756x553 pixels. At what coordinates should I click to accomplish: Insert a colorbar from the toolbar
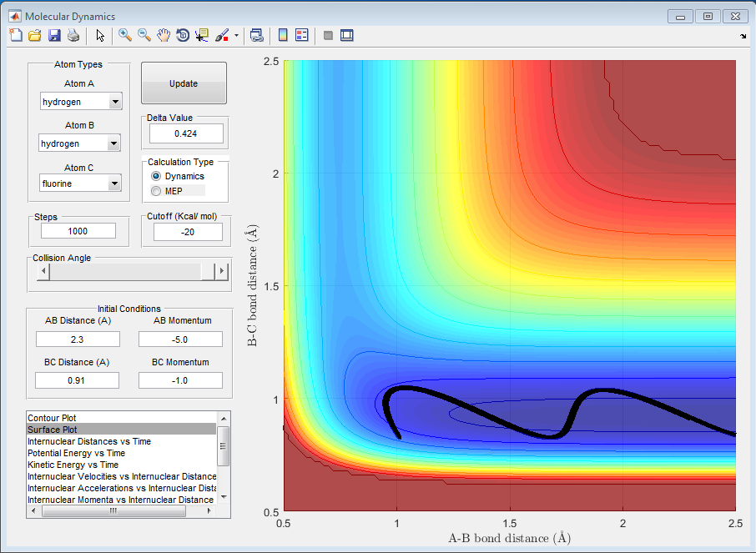tap(283, 35)
